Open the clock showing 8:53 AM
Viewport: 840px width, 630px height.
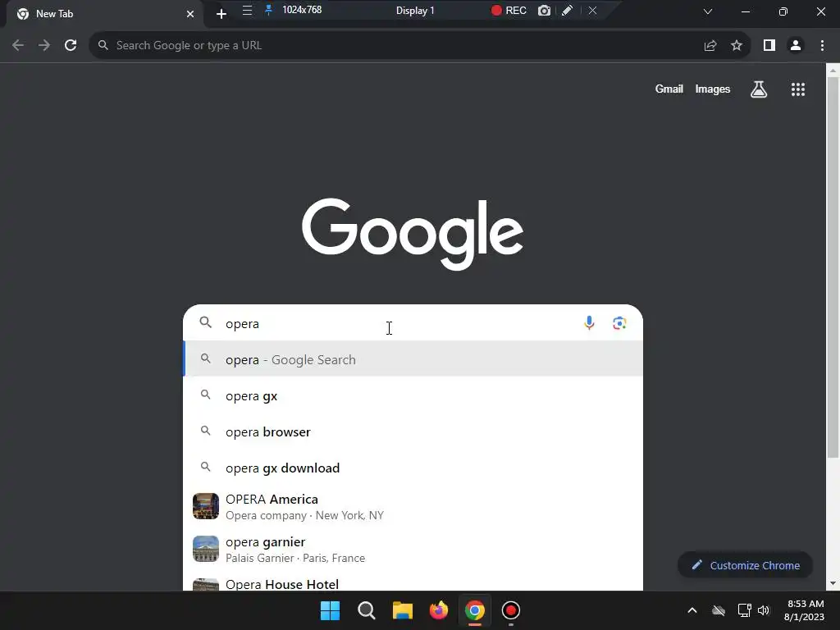805,610
